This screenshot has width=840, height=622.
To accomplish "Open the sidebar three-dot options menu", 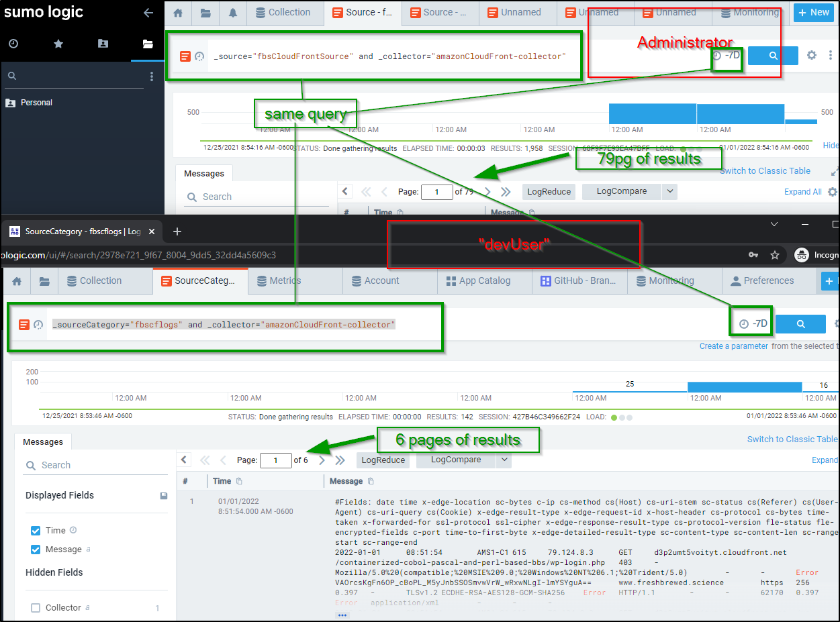I will tap(152, 76).
